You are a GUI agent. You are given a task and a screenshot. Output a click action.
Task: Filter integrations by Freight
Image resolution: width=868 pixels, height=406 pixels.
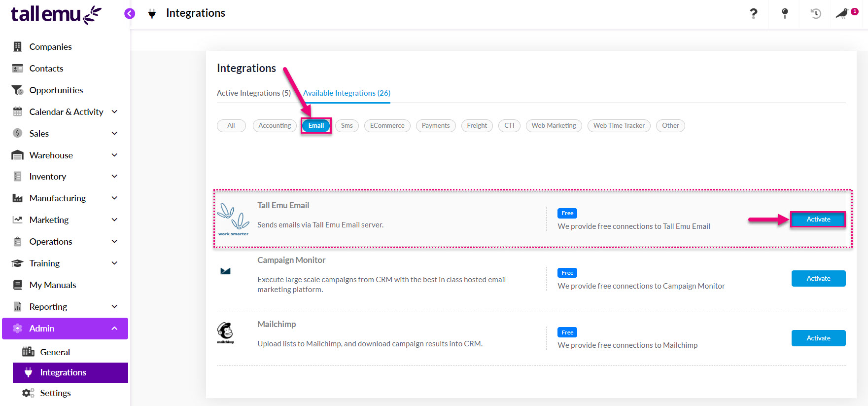pyautogui.click(x=477, y=126)
